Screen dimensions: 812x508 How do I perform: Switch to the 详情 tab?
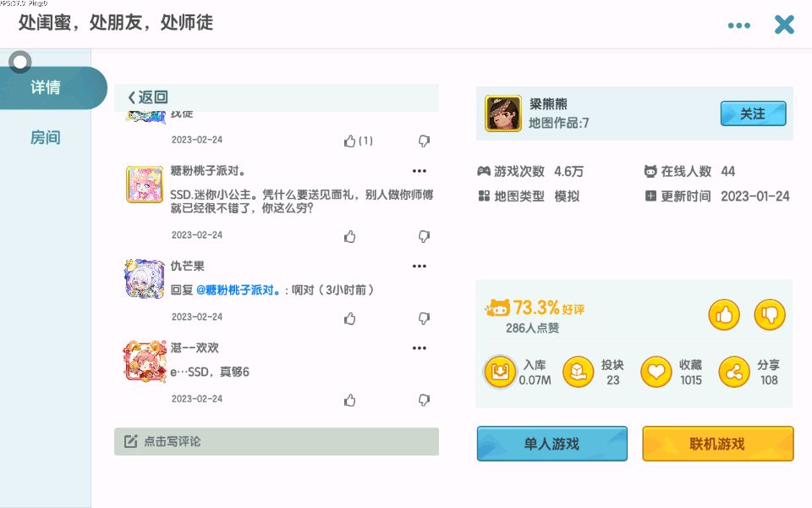[x=47, y=87]
